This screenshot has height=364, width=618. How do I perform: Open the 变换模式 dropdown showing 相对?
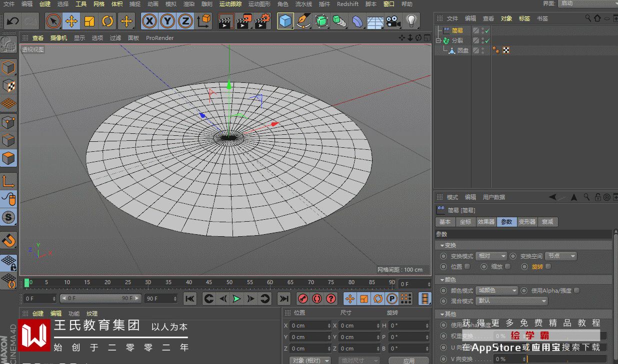(491, 256)
